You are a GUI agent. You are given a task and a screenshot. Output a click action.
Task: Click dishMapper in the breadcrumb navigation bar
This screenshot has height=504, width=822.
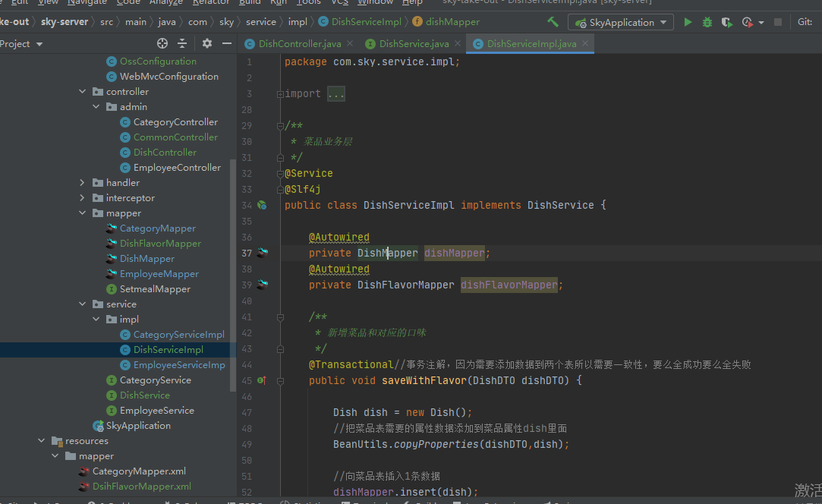click(452, 22)
